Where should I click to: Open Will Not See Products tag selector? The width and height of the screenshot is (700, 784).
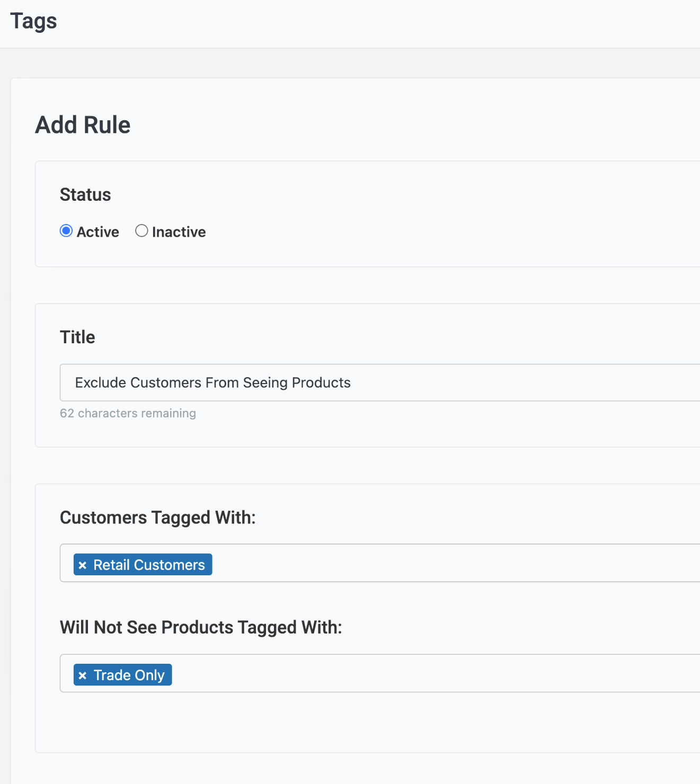pyautogui.click(x=424, y=673)
